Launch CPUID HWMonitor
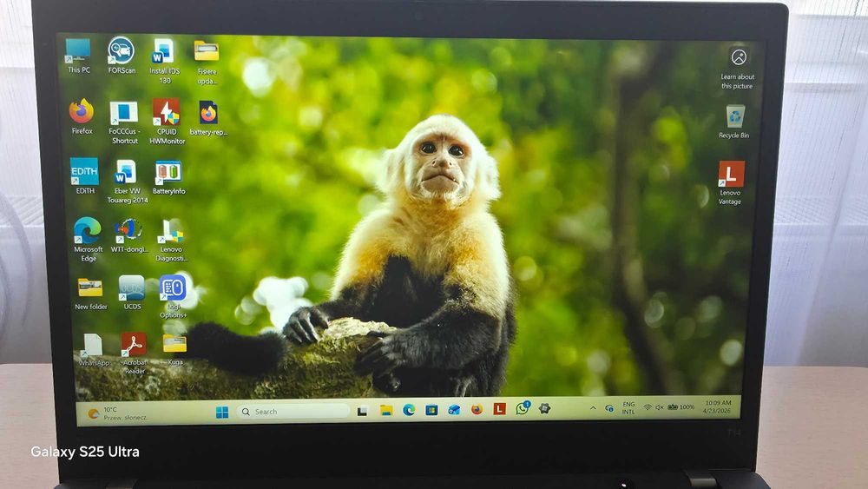868x489 pixels. 167,122
